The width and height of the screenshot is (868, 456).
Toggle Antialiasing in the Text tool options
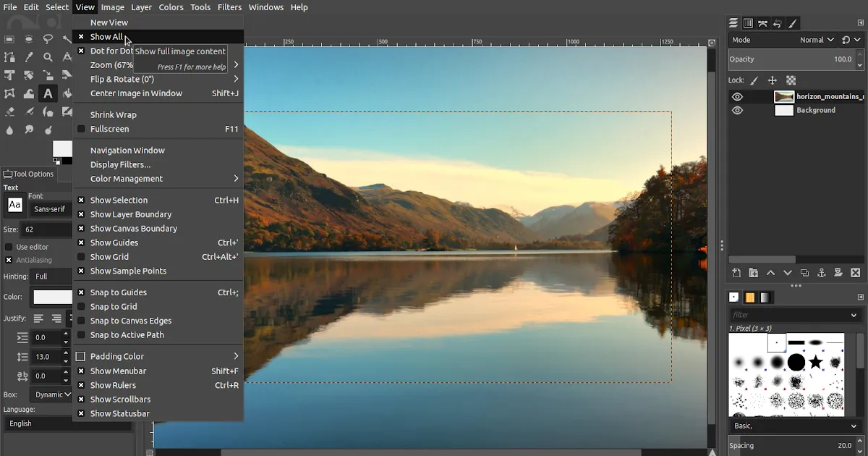[x=9, y=260]
